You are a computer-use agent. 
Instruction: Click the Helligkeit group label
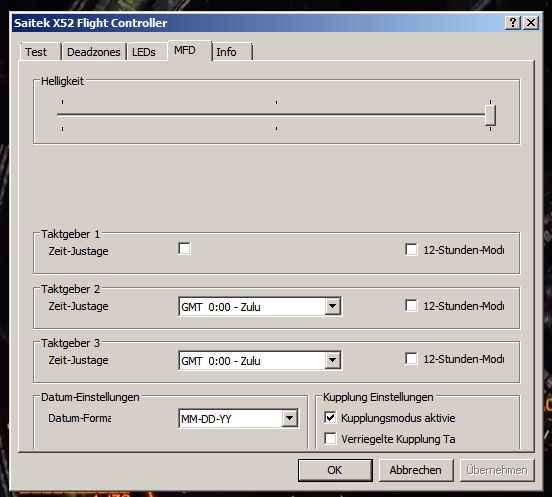[x=62, y=81]
